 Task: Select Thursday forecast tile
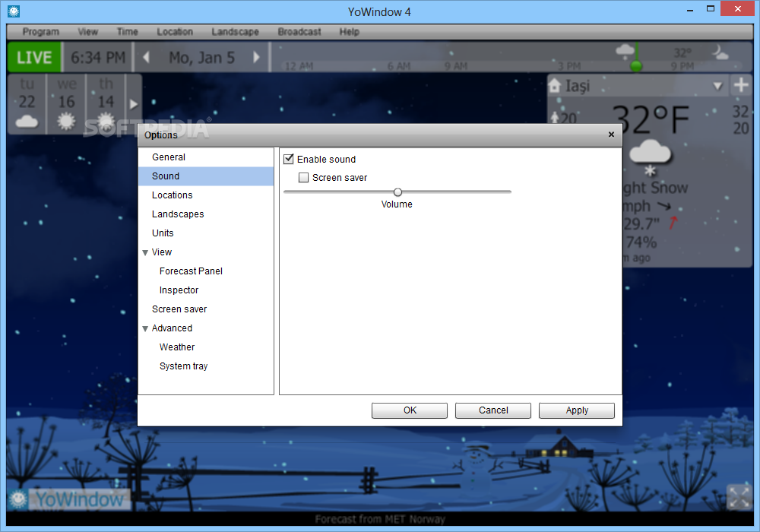[x=106, y=103]
